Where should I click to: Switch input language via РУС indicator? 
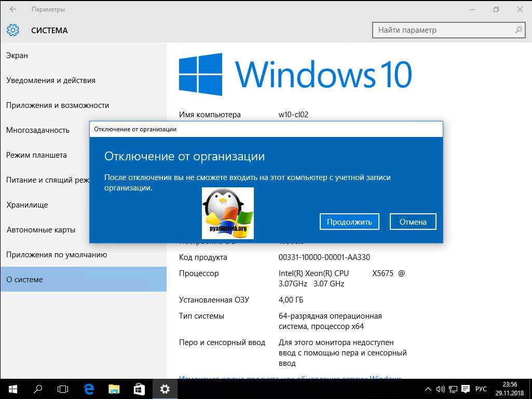pos(481,389)
